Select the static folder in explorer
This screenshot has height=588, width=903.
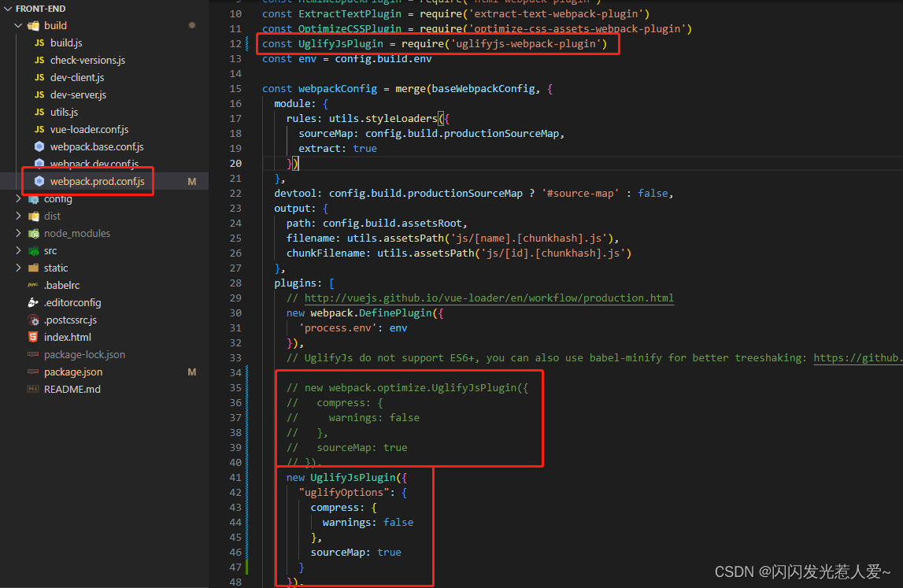coord(54,268)
